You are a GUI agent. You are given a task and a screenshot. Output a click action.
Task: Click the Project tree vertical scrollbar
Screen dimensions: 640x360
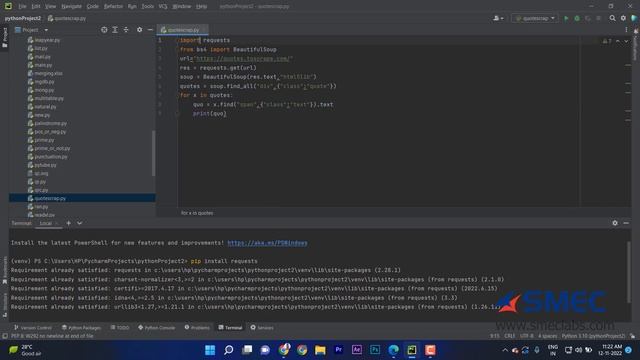click(x=153, y=153)
